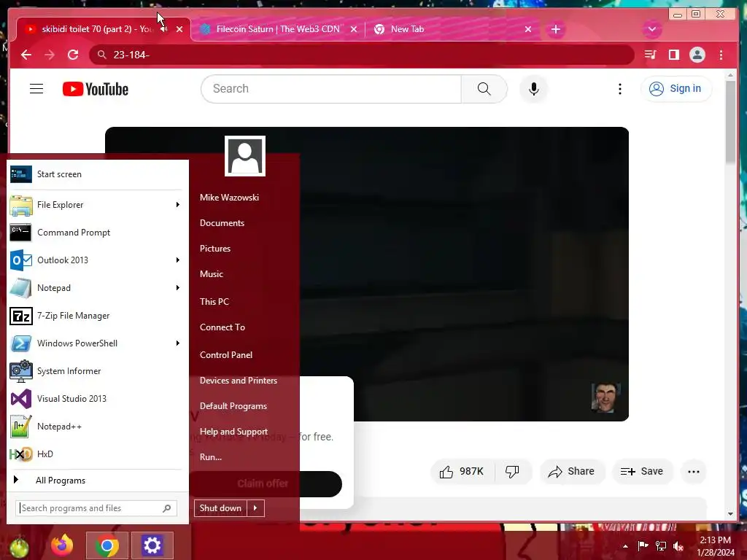Click the page vertical scrollbar thumb
The image size is (747, 560).
[x=730, y=122]
